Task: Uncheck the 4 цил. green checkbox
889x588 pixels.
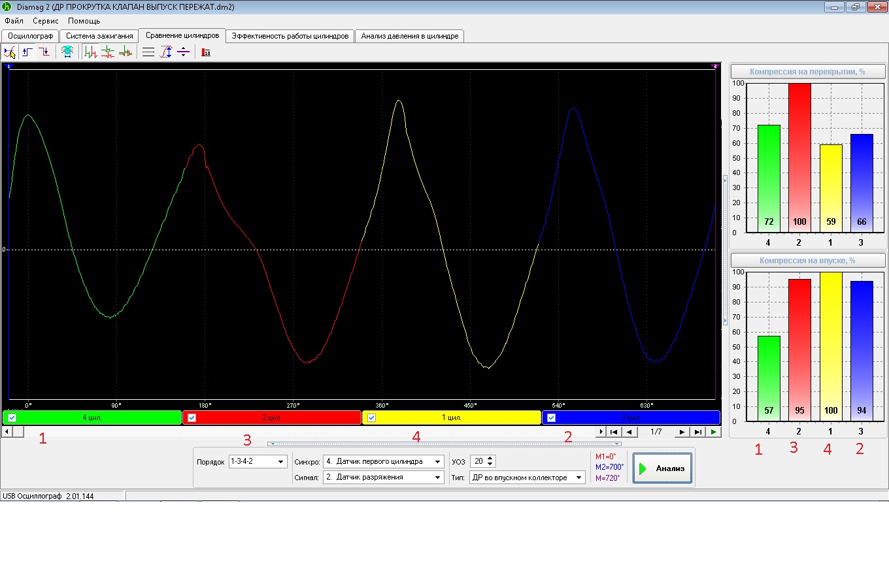Action: click(12, 417)
